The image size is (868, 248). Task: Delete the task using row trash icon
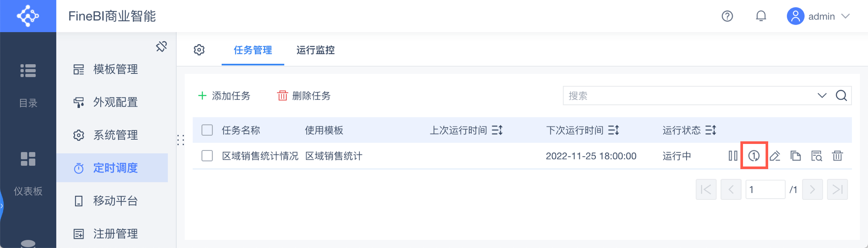[x=837, y=156]
